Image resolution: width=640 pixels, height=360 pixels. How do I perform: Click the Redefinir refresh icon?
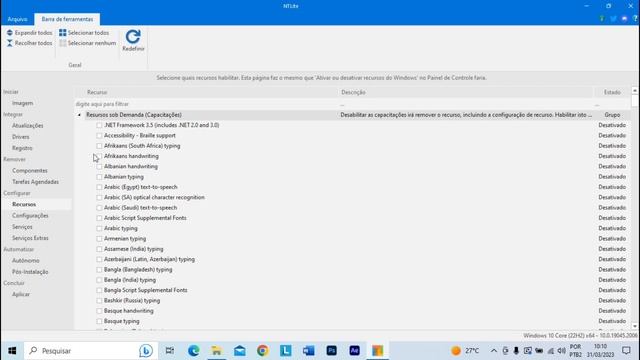[133, 36]
